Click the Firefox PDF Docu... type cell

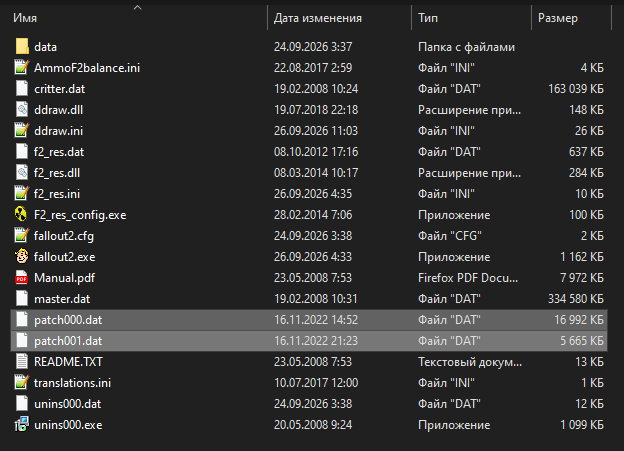coord(468,278)
